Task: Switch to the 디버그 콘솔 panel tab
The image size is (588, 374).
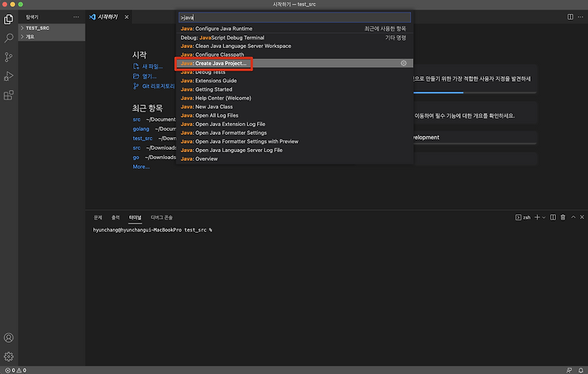Action: click(162, 217)
